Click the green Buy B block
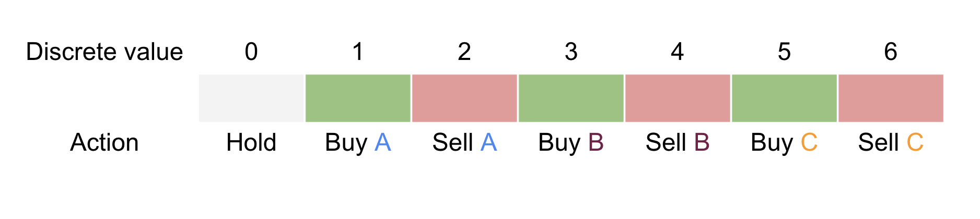 (571, 98)
